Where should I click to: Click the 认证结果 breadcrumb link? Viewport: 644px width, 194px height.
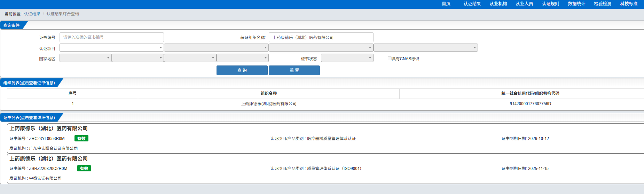[32, 14]
